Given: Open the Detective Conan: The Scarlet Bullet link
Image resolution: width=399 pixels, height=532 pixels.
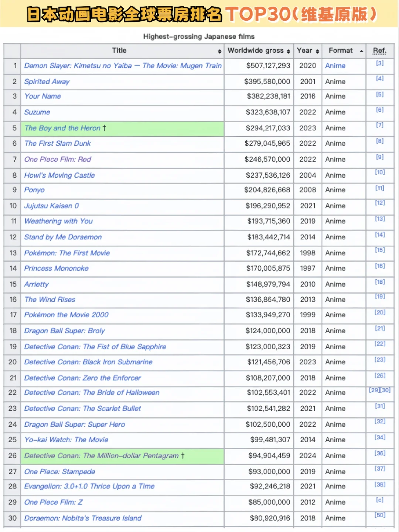Looking at the screenshot, I should tap(82, 409).
